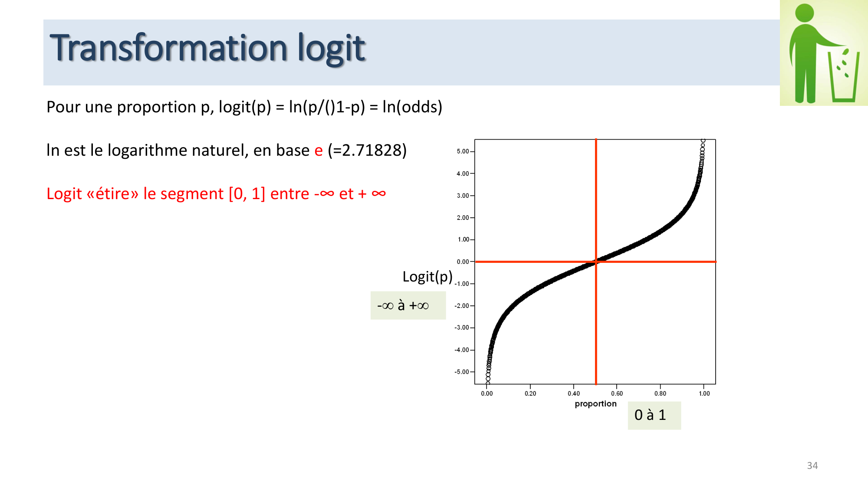Click the 1.00 x-axis tick label
Screen dimensions: 868x488
(704, 393)
